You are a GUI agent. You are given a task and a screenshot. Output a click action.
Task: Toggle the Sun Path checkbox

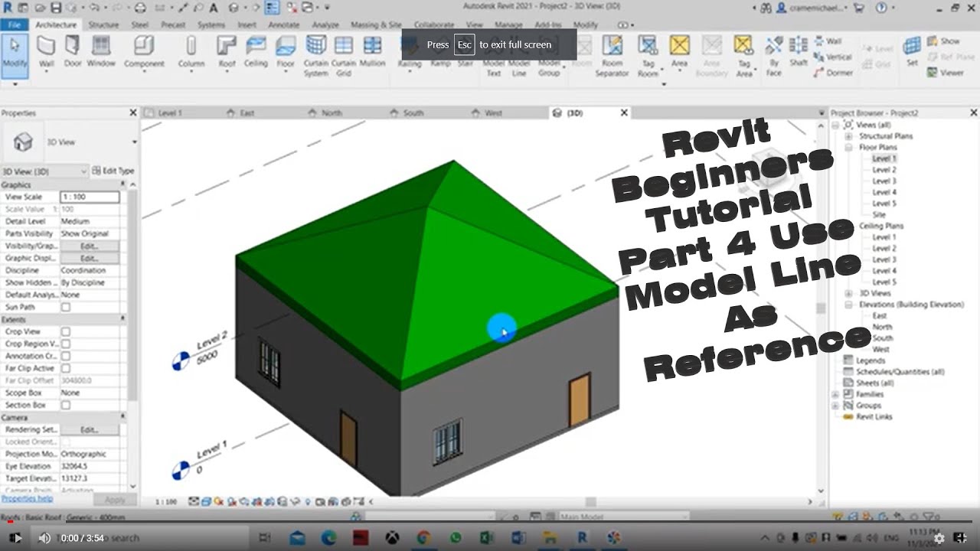pyautogui.click(x=66, y=307)
